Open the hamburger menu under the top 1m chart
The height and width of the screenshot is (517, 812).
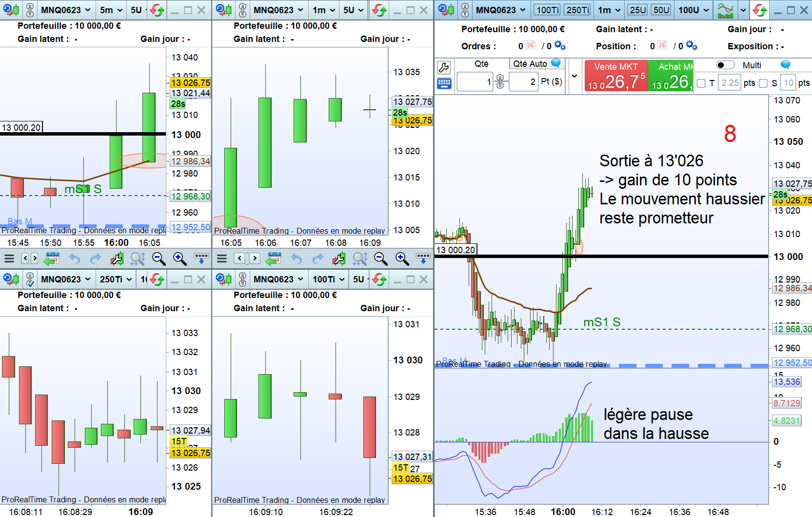tap(222, 258)
